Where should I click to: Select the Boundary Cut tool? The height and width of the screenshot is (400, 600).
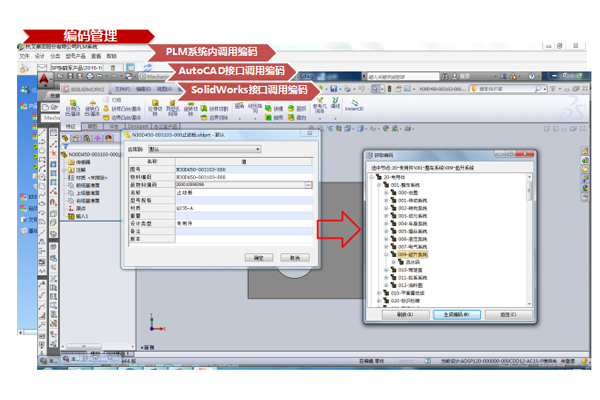(x=214, y=118)
